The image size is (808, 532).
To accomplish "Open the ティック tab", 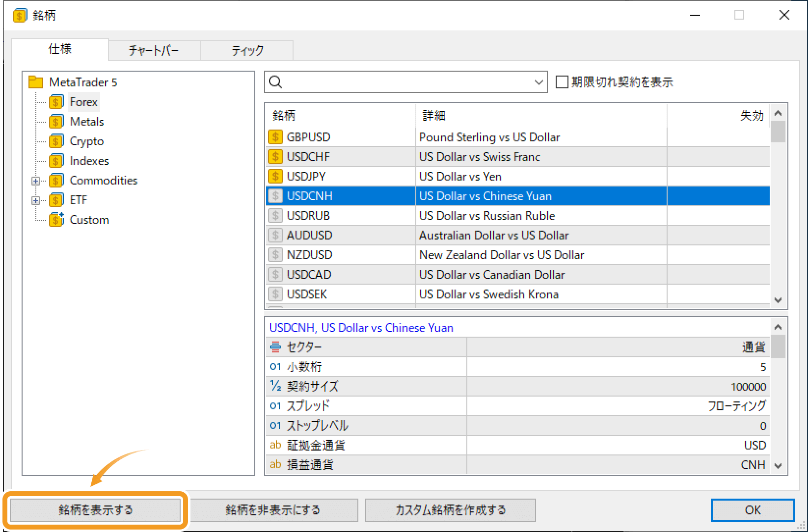I will tap(247, 51).
